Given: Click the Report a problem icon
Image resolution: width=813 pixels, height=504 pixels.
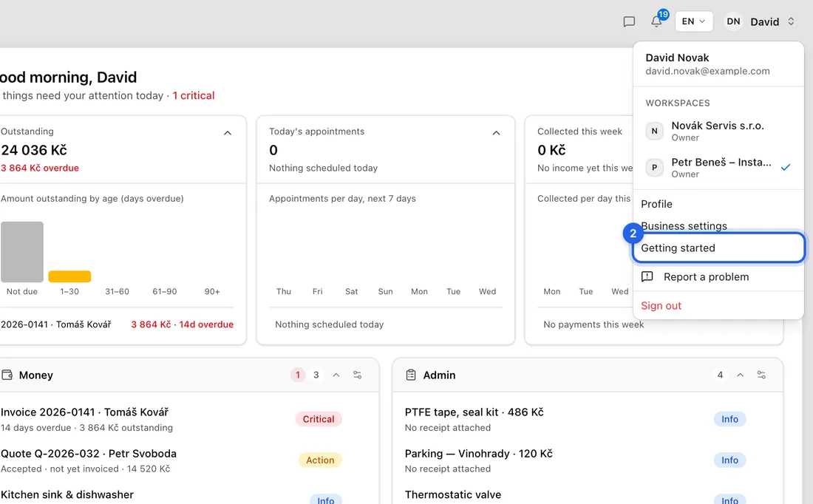Looking at the screenshot, I should 647,276.
